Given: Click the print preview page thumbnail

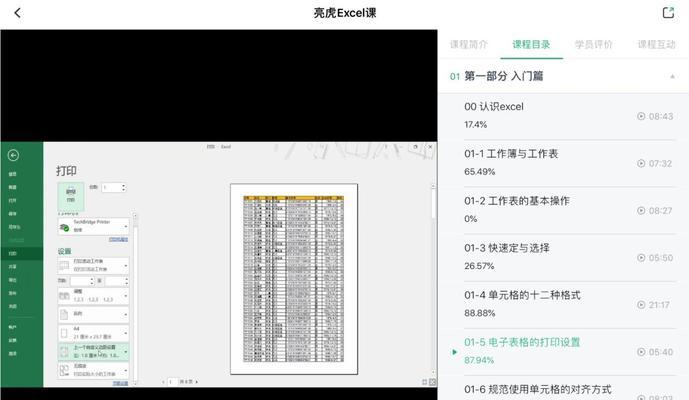Looking at the screenshot, I should pyautogui.click(x=294, y=279).
